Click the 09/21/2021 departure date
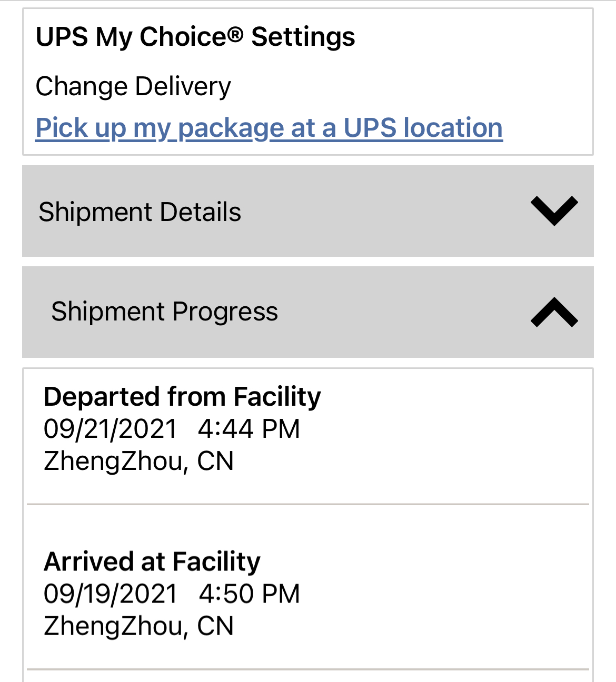Screen dimensions: 616x682 pos(111,429)
